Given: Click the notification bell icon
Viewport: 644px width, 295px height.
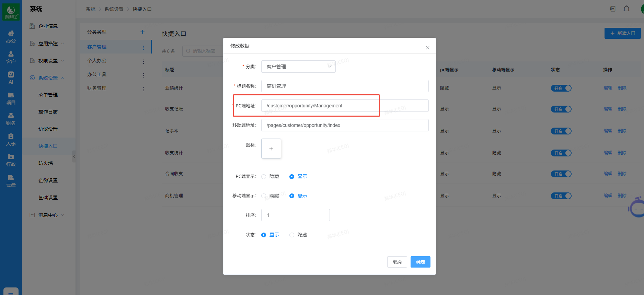Looking at the screenshot, I should point(626,9).
